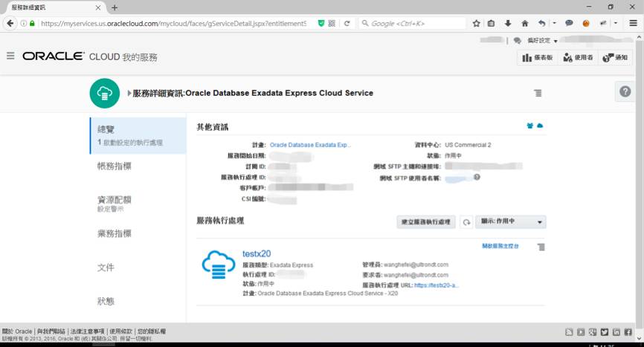Open the testx20 instance actions menu

coord(541,247)
